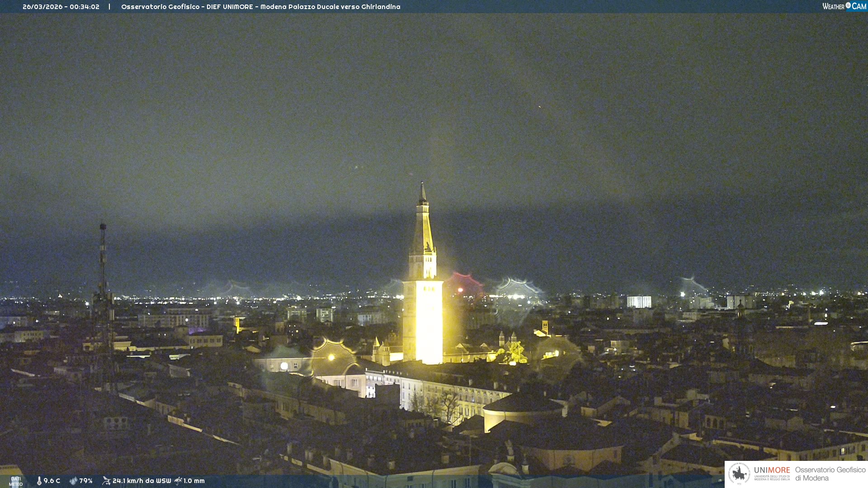
Task: Click Osservatorio Geofisico di Modena text
Action: tap(830, 474)
